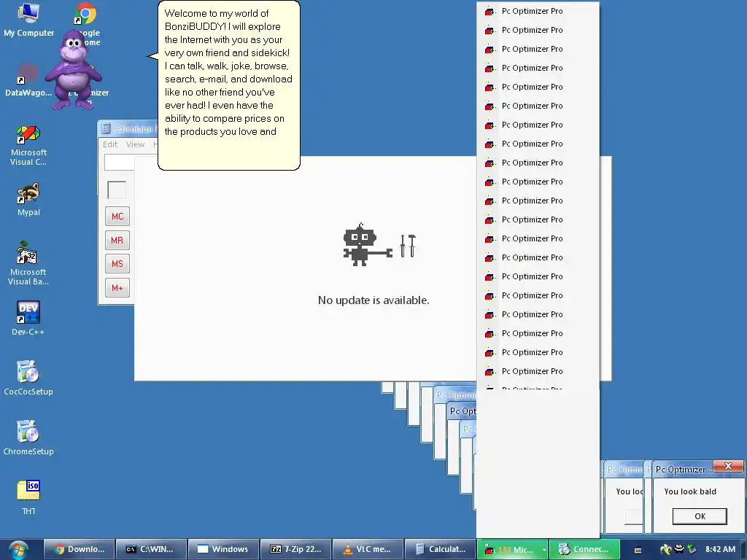Click the MR button in Calculator

click(x=117, y=241)
